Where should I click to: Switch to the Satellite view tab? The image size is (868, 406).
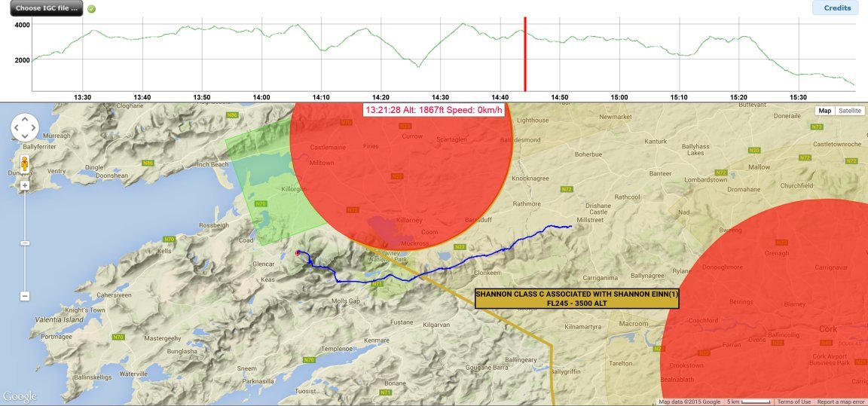pyautogui.click(x=850, y=111)
